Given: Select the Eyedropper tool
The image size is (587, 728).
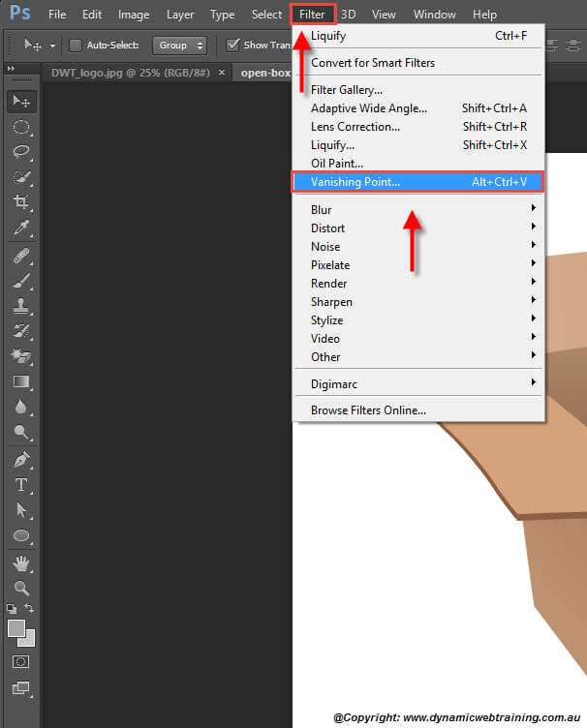Looking at the screenshot, I should coord(21,227).
